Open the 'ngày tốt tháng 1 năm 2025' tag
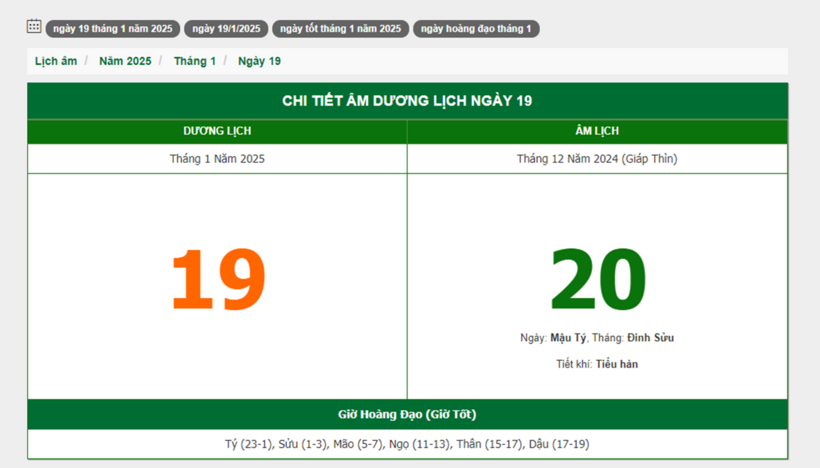 coord(340,29)
